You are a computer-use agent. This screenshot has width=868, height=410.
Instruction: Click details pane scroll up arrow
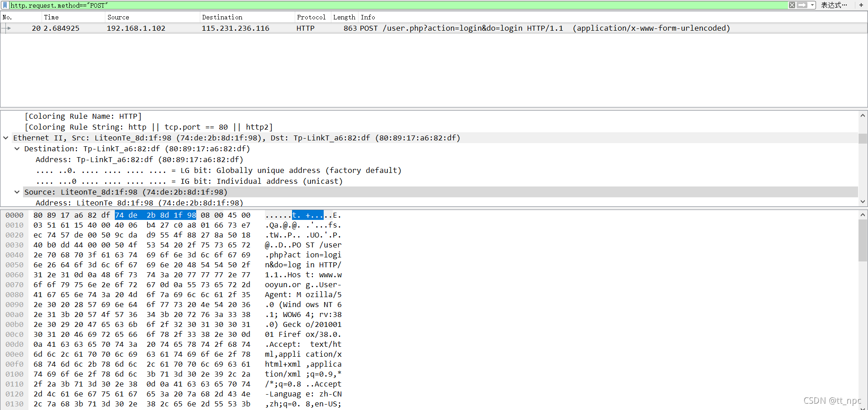coord(863,116)
